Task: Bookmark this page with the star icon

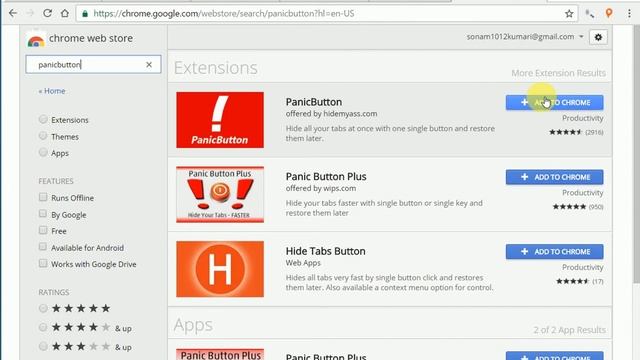Action: (x=569, y=14)
